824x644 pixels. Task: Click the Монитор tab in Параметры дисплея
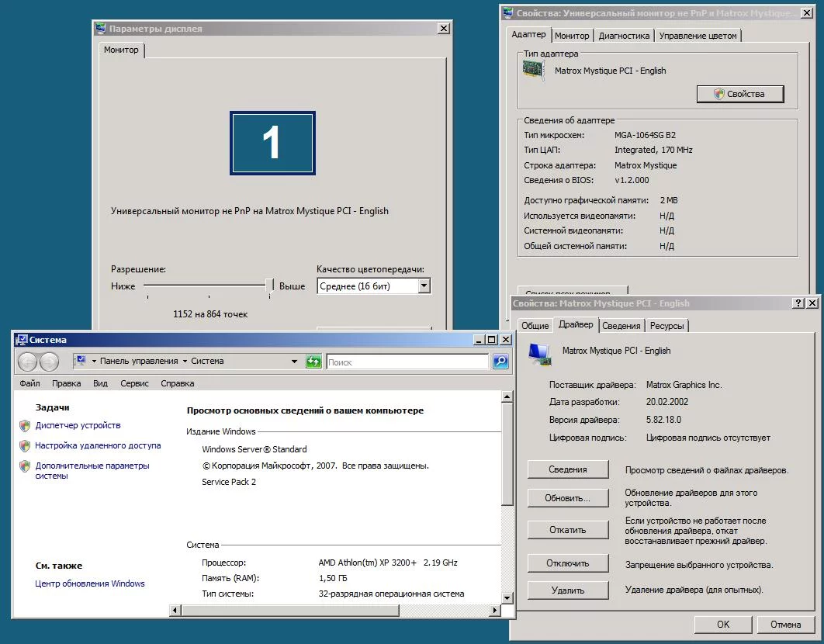coord(121,50)
